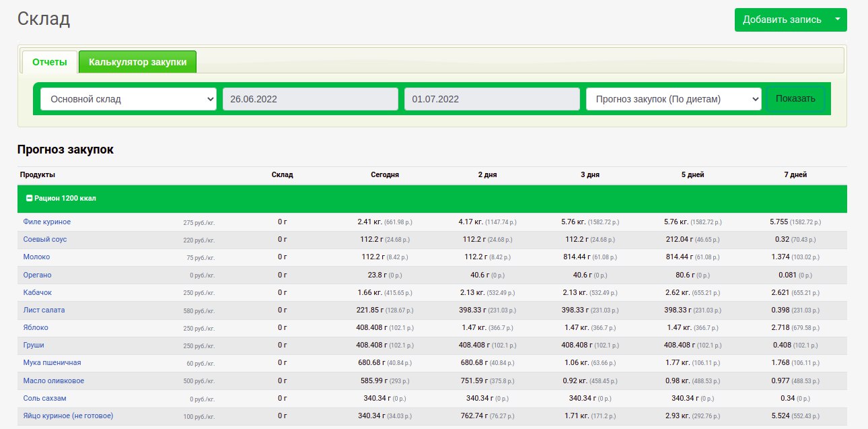Select the Молоко product link
Image resolution: width=868 pixels, height=429 pixels.
pyautogui.click(x=36, y=257)
